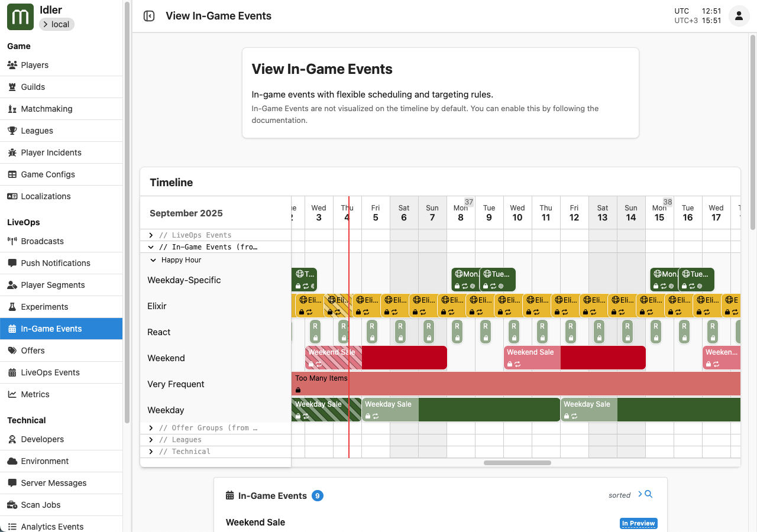This screenshot has height=532, width=757.
Task: Click the Broadcasts antenna icon in sidebar
Action: [x=12, y=241]
